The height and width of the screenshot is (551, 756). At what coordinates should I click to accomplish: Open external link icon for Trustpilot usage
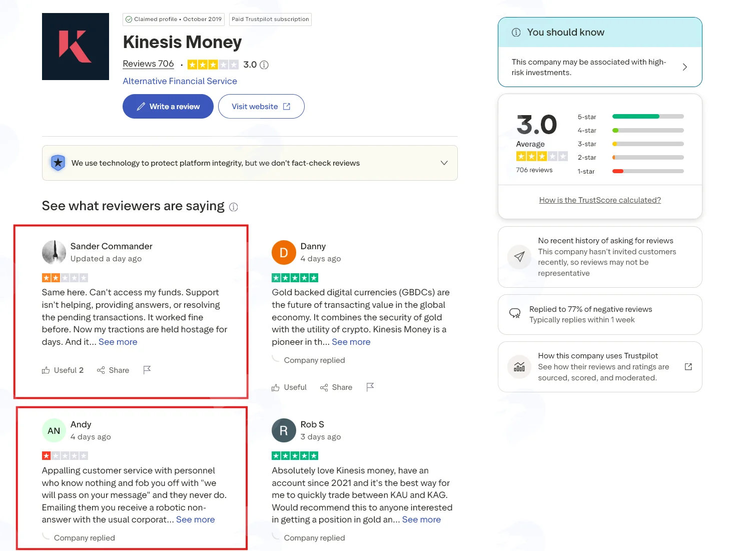(x=688, y=367)
